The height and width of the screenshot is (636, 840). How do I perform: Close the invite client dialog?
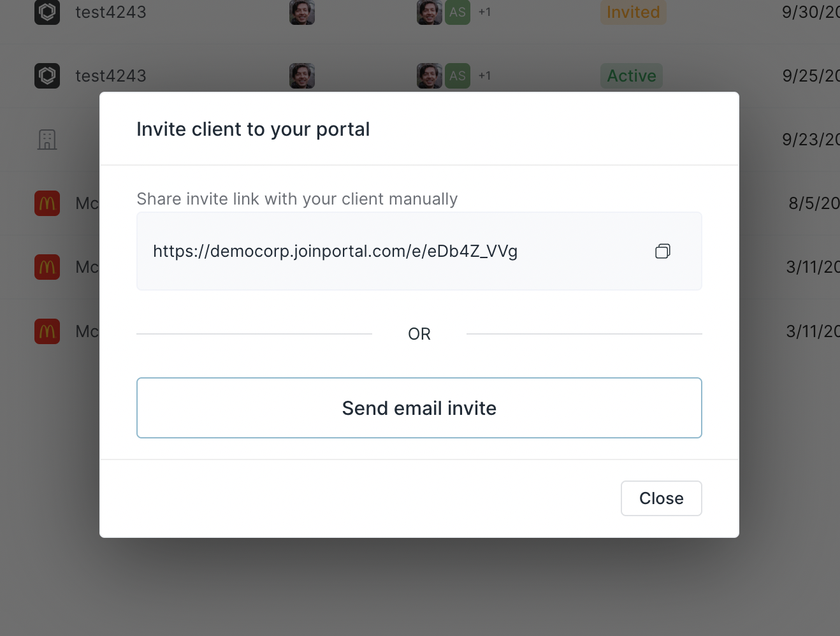click(662, 498)
